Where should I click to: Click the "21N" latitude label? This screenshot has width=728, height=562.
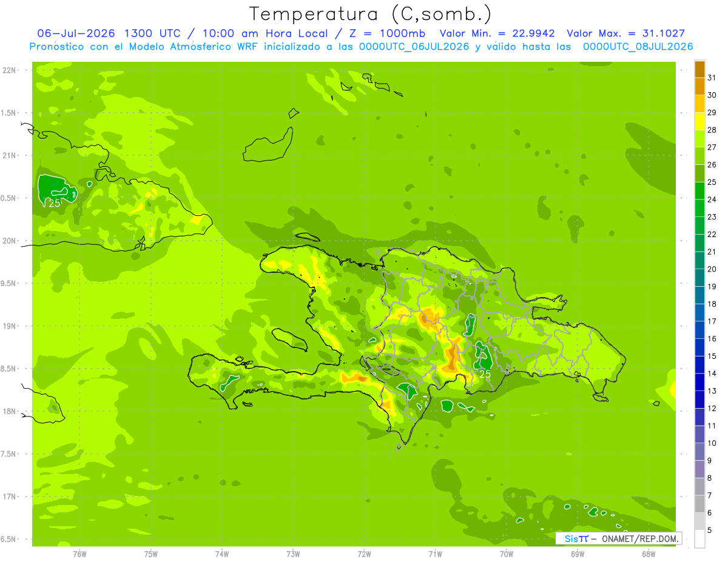coord(10,155)
